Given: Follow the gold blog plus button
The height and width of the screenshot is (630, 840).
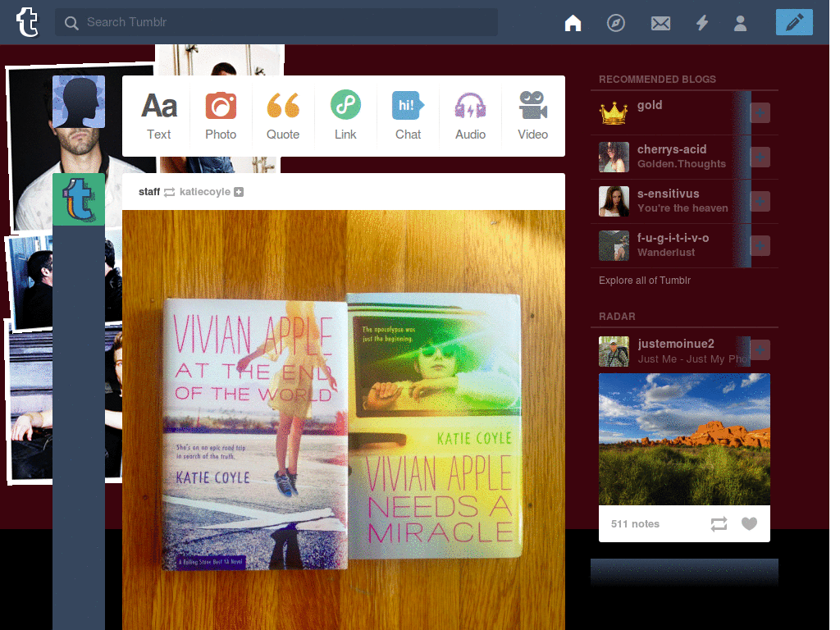Looking at the screenshot, I should click(x=760, y=112).
